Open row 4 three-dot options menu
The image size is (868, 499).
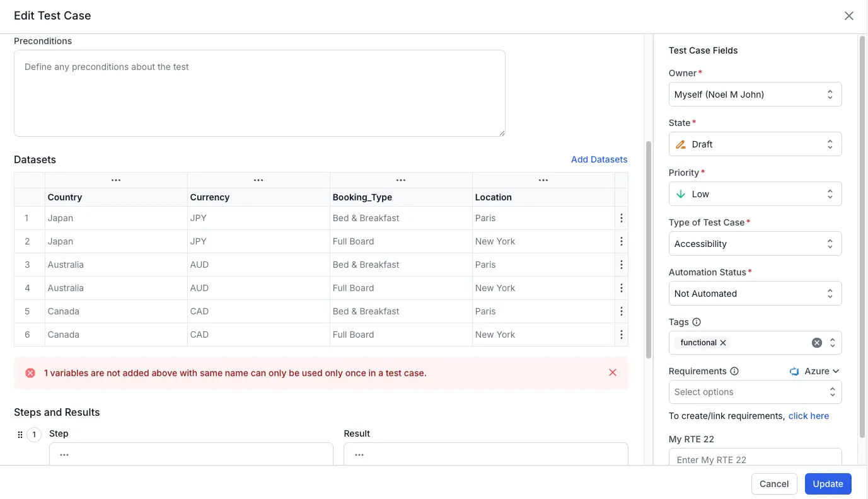[622, 288]
